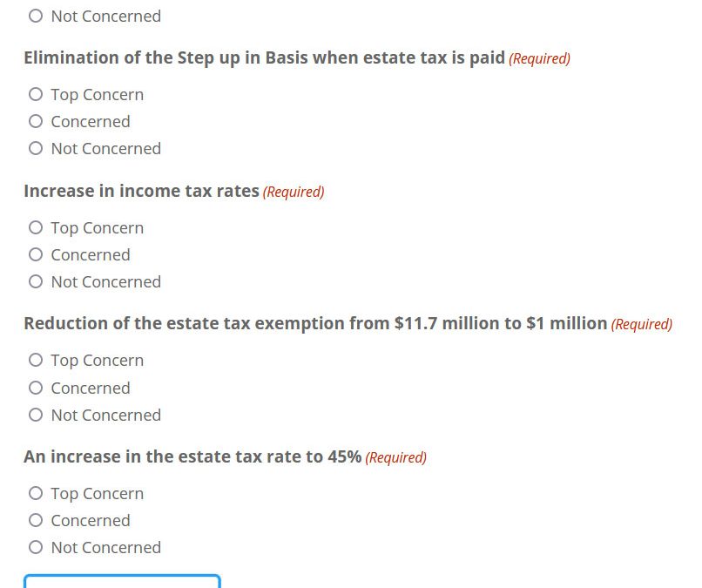Click the Concerned label under estate tax exemption

[91, 389]
